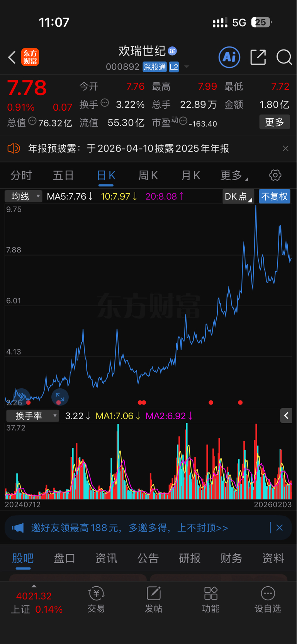
Task: Tap the stock code 000892
Action: [x=122, y=67]
